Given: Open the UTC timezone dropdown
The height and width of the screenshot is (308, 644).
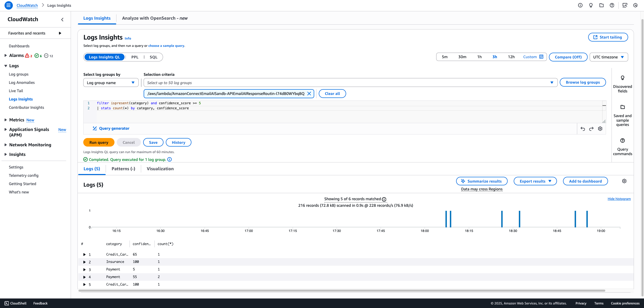Looking at the screenshot, I should [x=609, y=57].
